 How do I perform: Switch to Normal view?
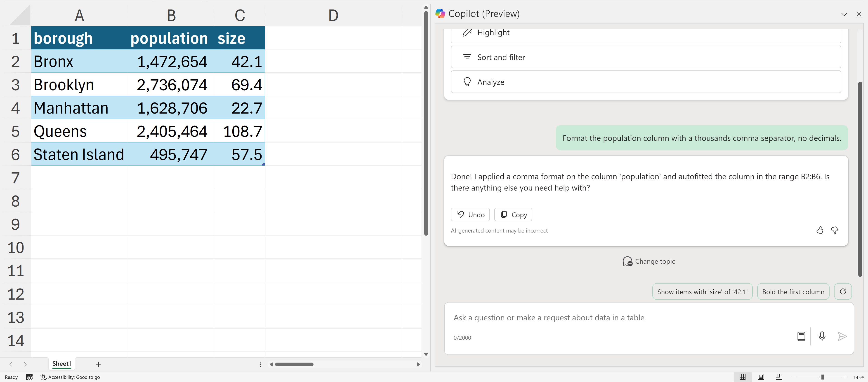coord(742,377)
